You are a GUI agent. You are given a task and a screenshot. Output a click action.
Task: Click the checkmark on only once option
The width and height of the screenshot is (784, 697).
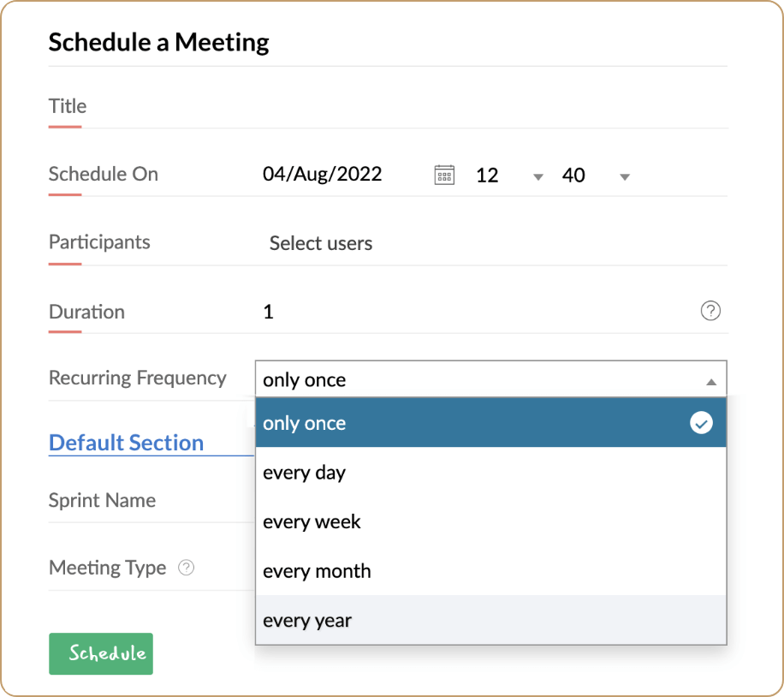pos(701,423)
